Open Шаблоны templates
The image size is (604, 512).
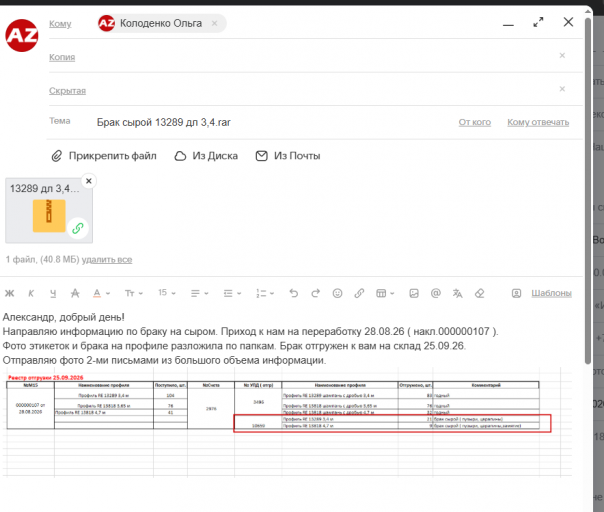click(551, 293)
